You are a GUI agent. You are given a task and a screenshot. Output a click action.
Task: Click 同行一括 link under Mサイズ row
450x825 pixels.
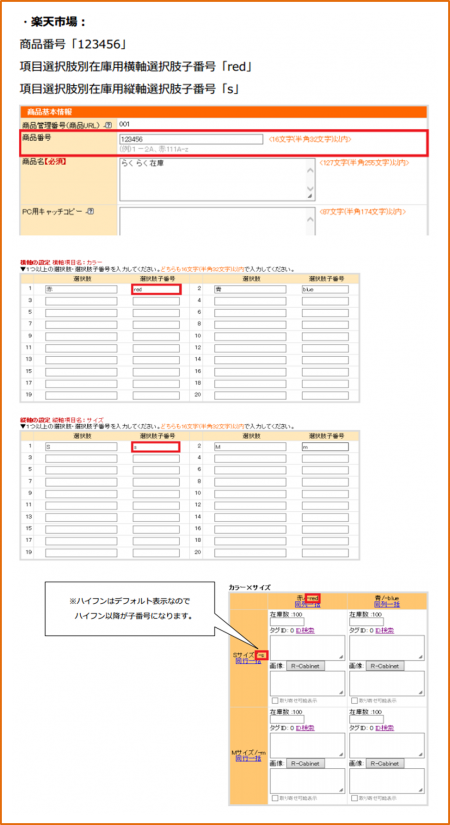click(x=248, y=759)
